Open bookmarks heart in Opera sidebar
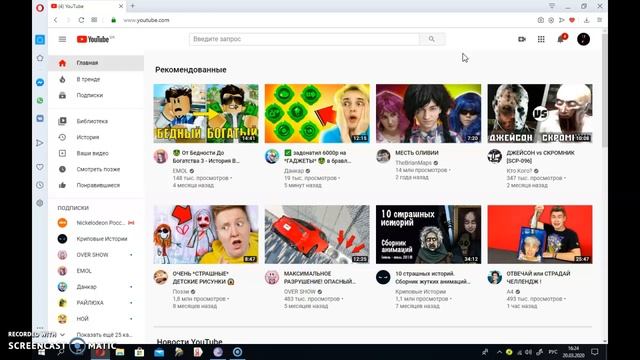 40,167
